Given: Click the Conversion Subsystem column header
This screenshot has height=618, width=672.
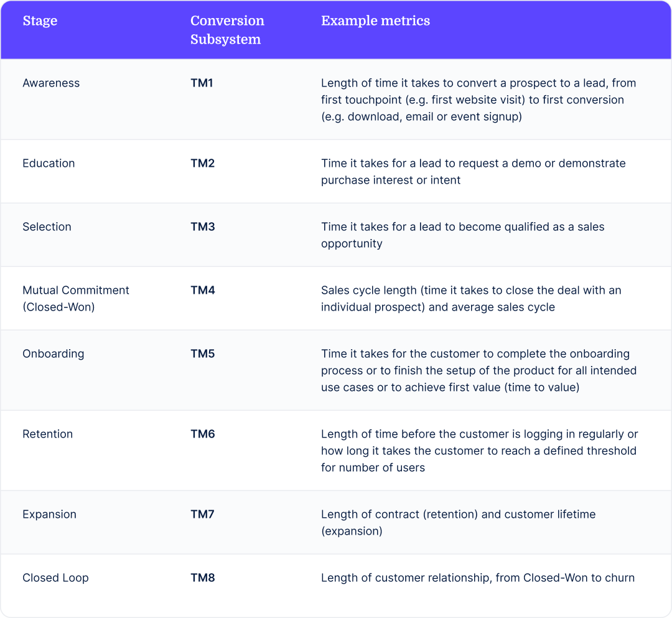Looking at the screenshot, I should pos(227,30).
